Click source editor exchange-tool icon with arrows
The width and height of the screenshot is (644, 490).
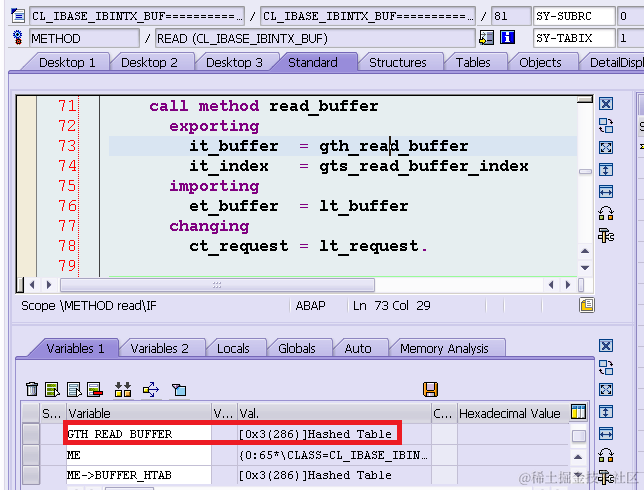[606, 214]
